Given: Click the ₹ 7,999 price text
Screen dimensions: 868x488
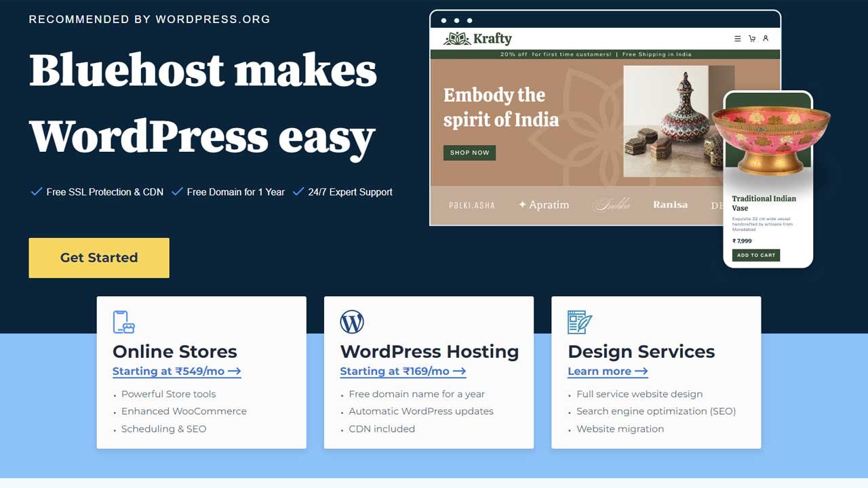Looking at the screenshot, I should click(x=742, y=241).
